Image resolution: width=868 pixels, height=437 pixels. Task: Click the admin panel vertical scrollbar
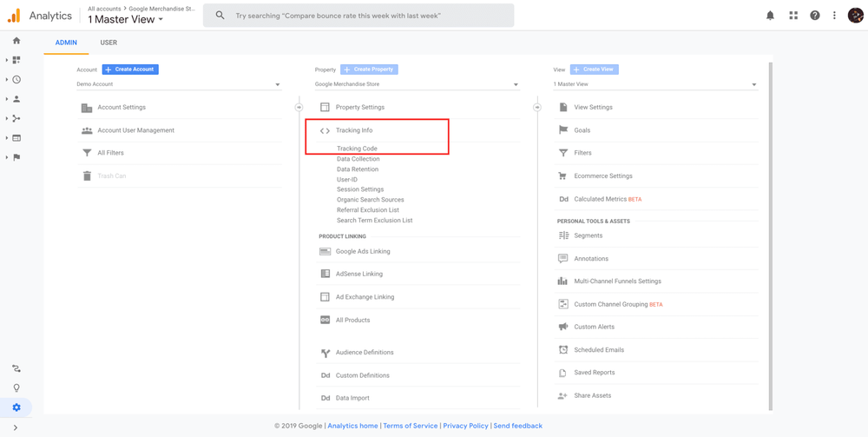(770, 235)
